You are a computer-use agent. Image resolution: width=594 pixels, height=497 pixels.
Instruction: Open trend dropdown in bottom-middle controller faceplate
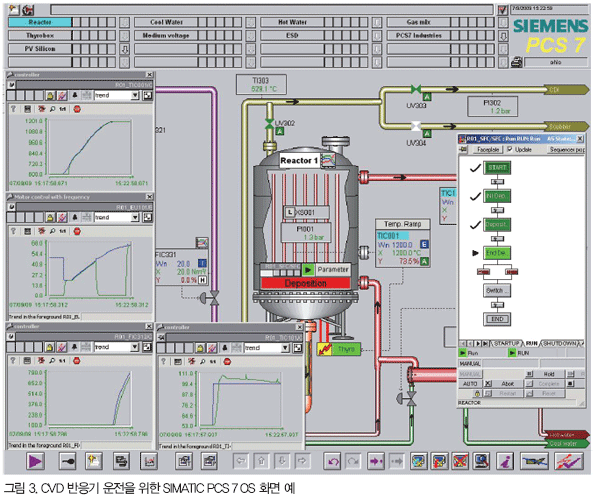285,348
